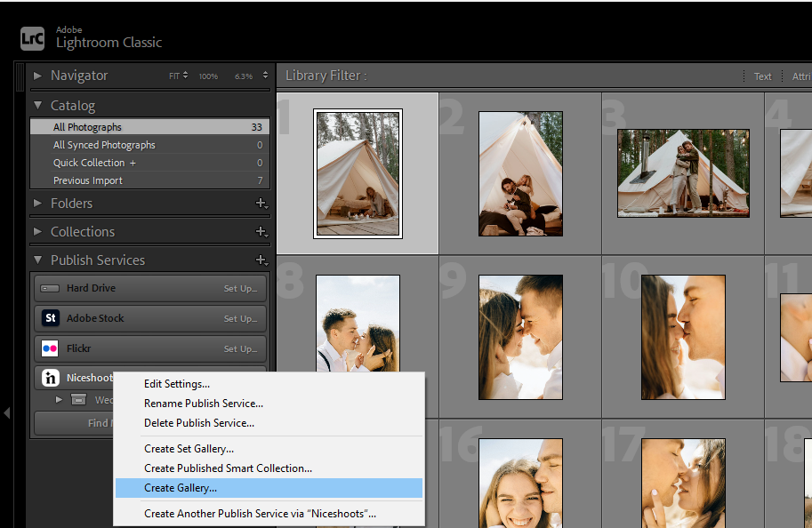Click the Adobe Stock St icon
Viewport: 812px width, 528px height.
tap(50, 318)
